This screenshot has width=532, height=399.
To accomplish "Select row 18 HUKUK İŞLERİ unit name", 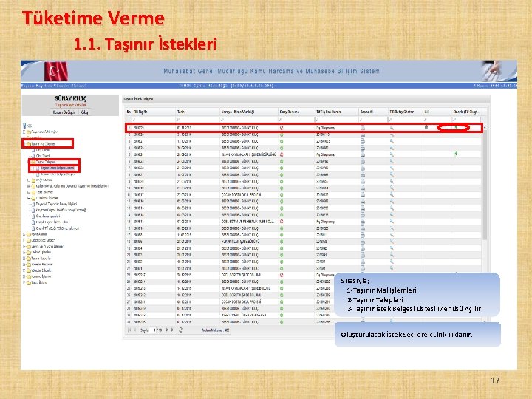I will point(304,242).
